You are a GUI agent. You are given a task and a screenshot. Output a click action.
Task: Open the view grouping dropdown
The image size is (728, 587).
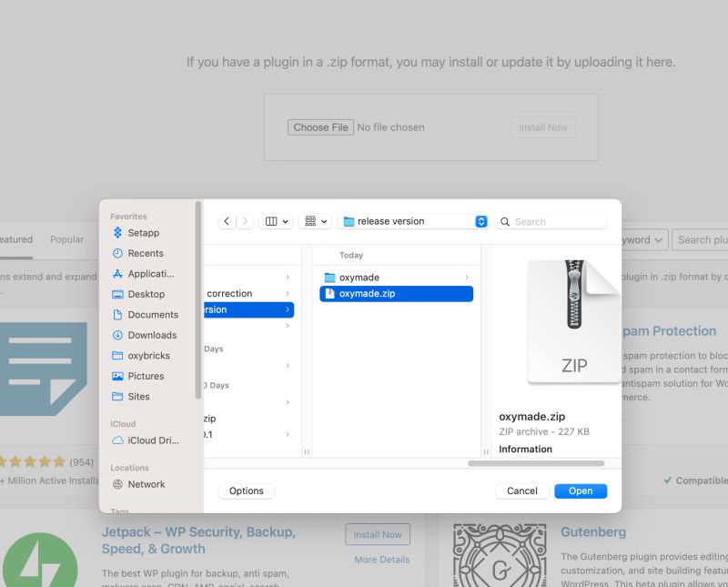(x=315, y=221)
